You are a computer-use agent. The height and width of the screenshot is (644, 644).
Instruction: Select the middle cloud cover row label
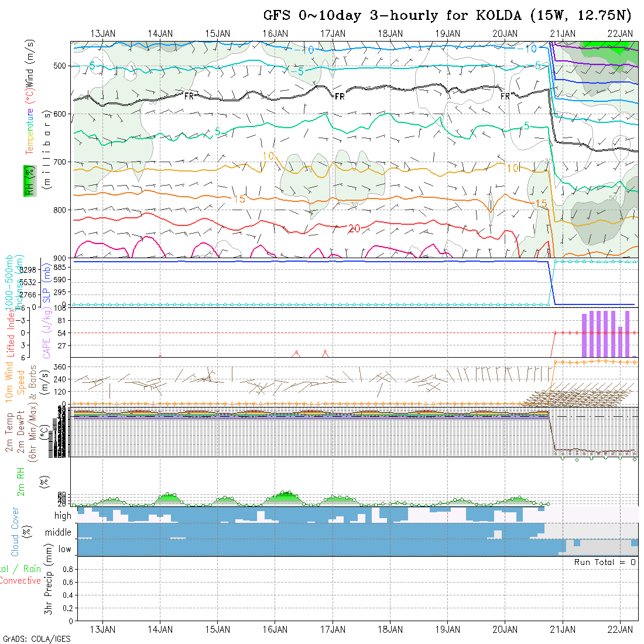pyautogui.click(x=59, y=533)
